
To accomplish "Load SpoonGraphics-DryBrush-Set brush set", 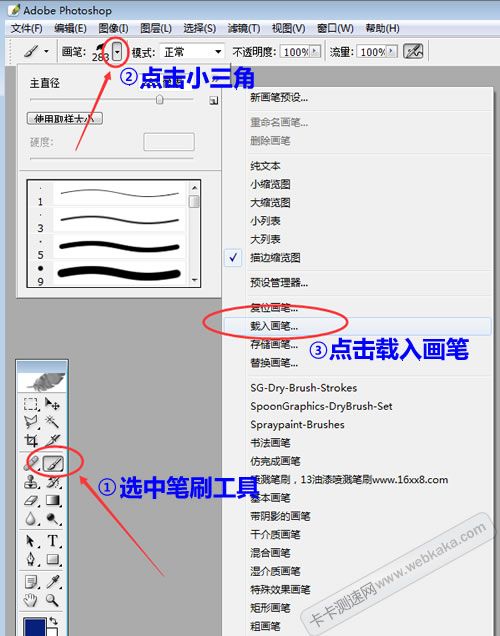I will coord(321,406).
